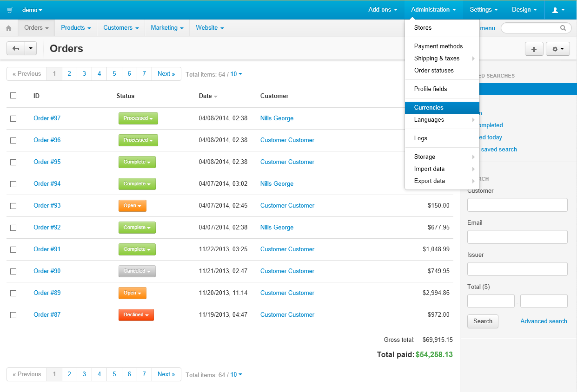Sort orders by the Customer column header
This screenshot has height=392, width=577.
(x=274, y=96)
